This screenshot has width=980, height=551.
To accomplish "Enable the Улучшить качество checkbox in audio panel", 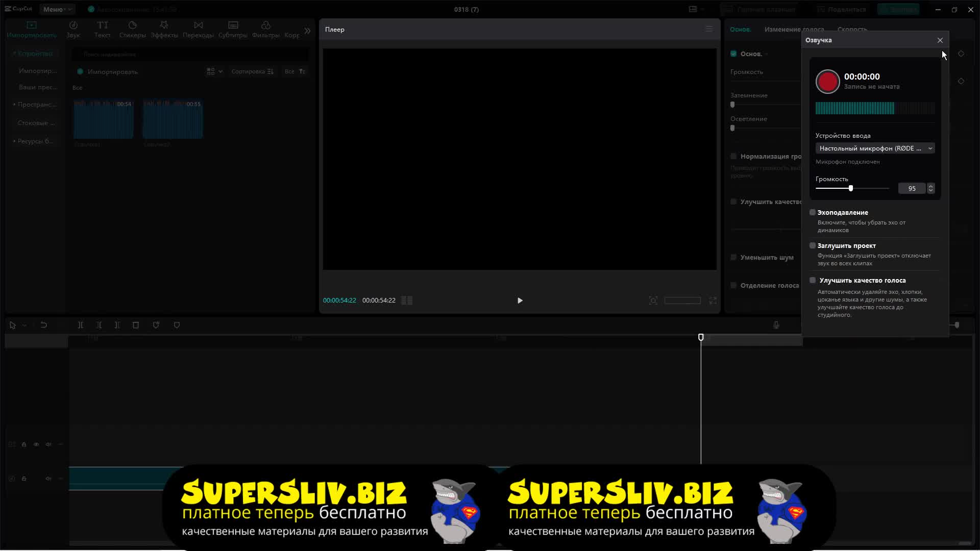I will click(733, 202).
